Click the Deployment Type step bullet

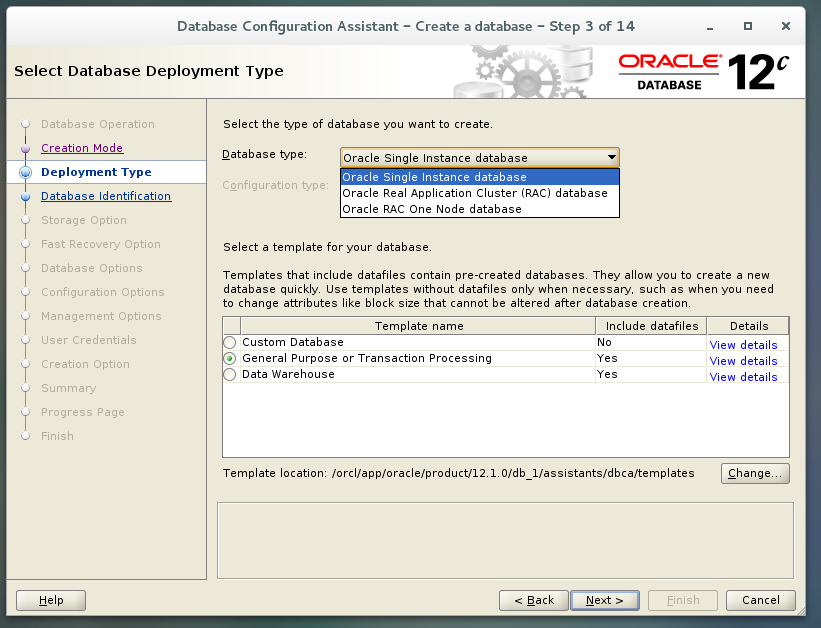(27, 172)
